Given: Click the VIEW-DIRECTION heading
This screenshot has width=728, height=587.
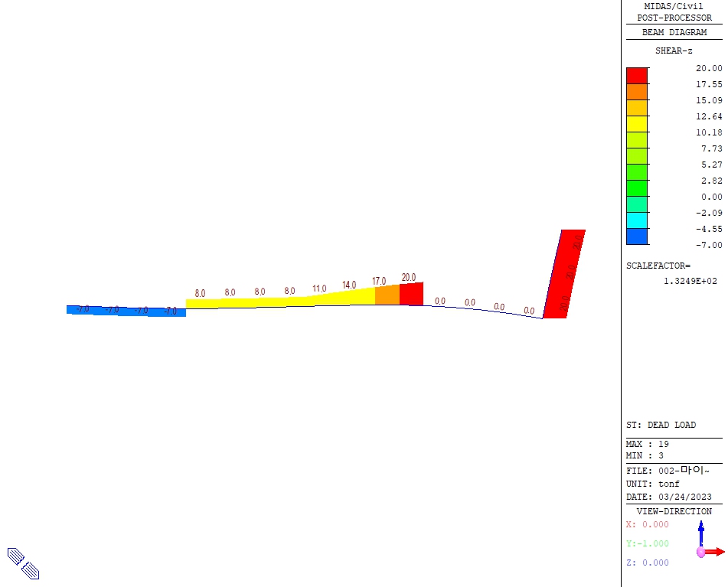Looking at the screenshot, I should coord(674,511).
